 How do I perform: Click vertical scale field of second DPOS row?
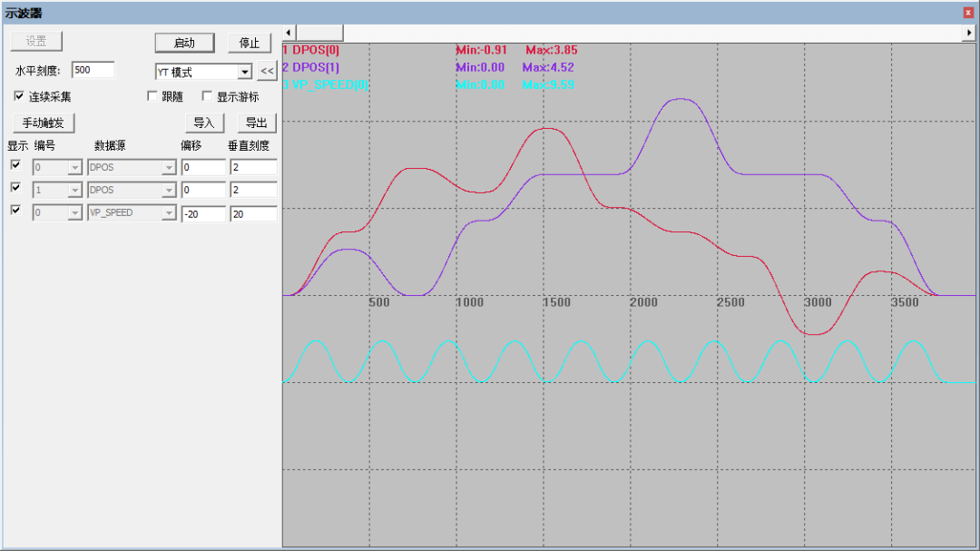click(x=253, y=190)
